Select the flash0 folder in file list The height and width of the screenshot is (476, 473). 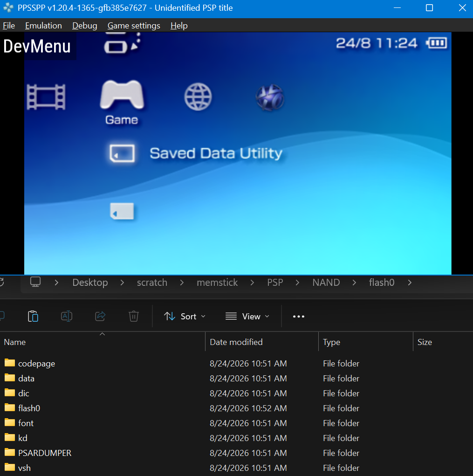pos(236,408)
